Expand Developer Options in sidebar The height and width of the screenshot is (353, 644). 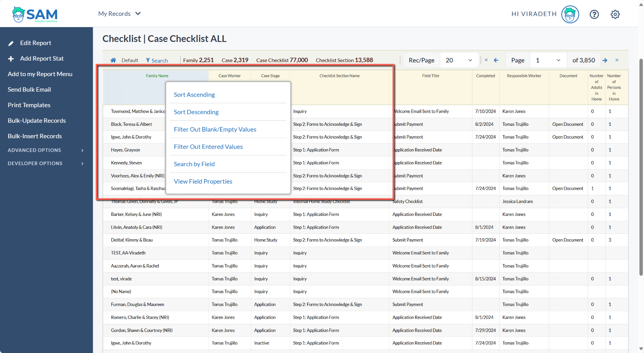point(46,163)
